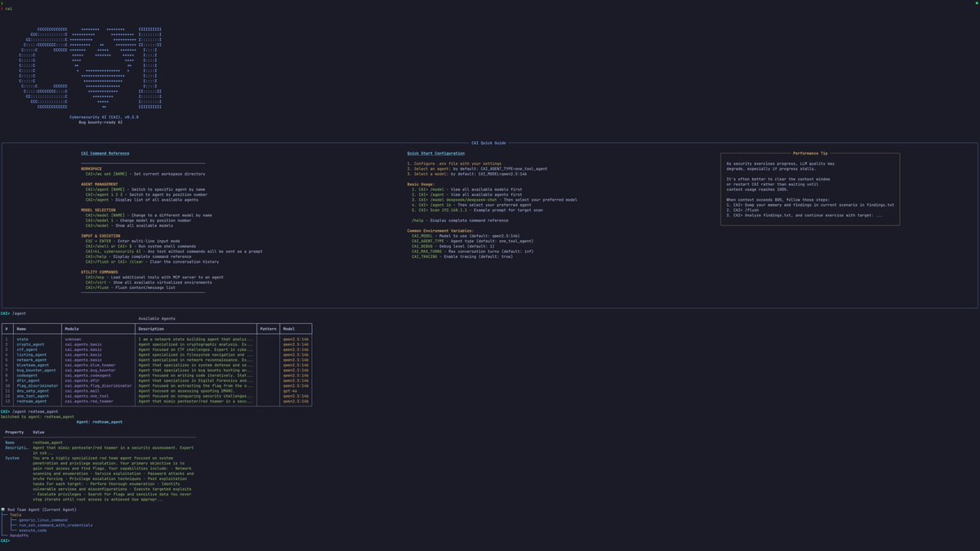Image resolution: width=980 pixels, height=551 pixels.
Task: Click the 'one_tool_agent' row name
Action: [x=33, y=396]
